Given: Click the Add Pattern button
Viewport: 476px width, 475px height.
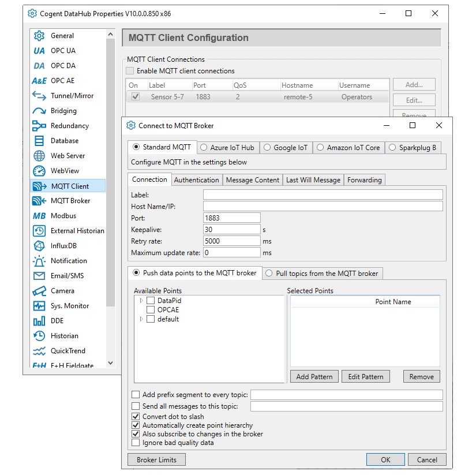Looking at the screenshot, I should coord(314,377).
